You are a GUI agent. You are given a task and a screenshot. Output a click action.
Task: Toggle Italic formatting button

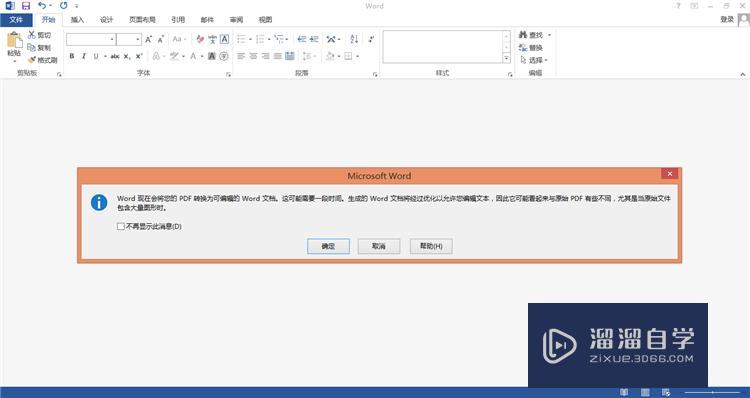84,56
